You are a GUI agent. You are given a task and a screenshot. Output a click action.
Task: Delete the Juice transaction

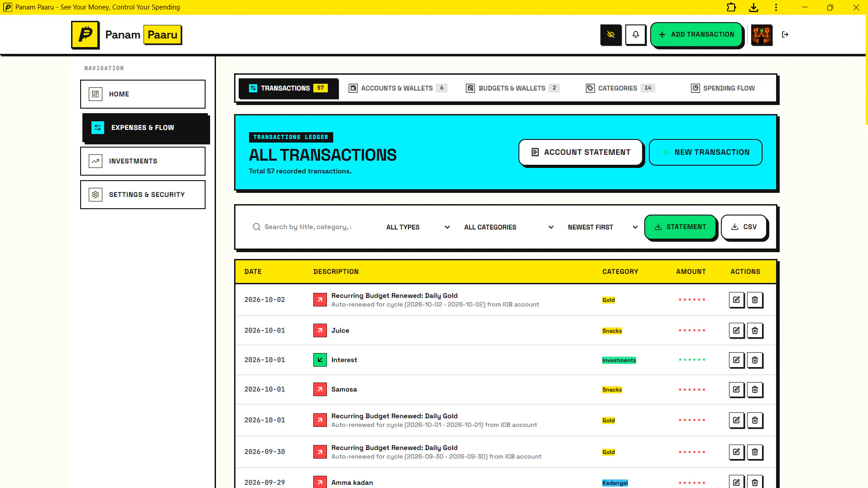(754, 330)
